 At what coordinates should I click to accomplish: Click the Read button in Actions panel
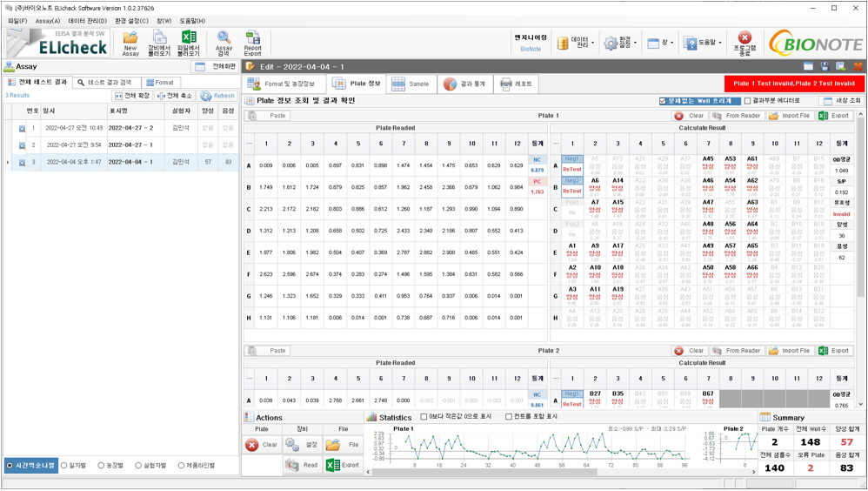pyautogui.click(x=302, y=465)
